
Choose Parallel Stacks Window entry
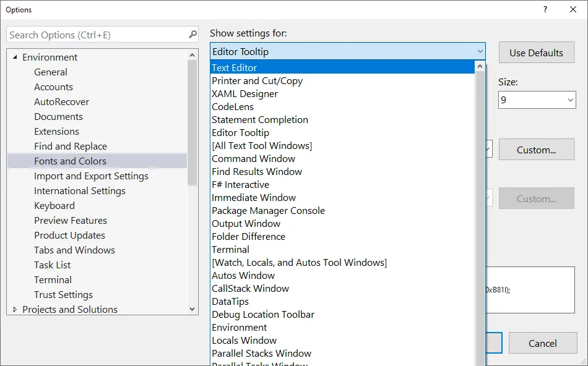(342, 354)
